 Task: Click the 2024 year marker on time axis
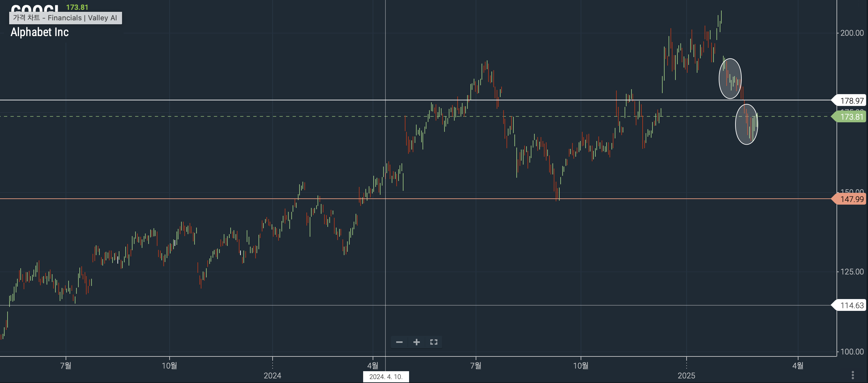click(x=272, y=375)
